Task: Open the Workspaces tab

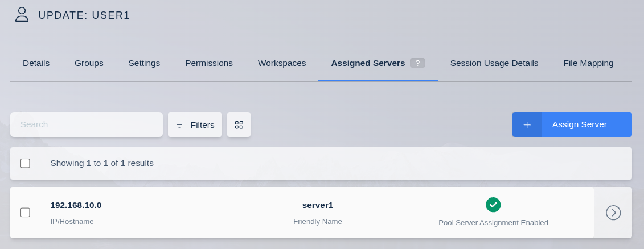Action: coord(282,63)
